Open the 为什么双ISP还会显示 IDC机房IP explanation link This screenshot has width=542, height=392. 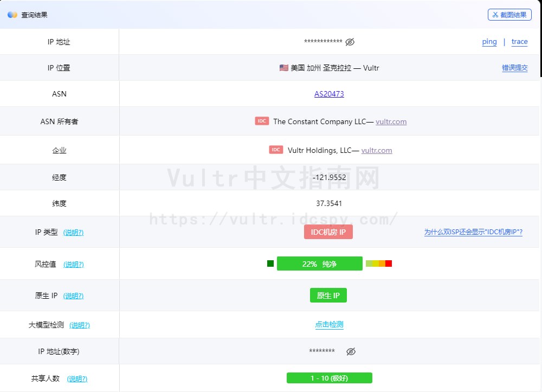click(x=473, y=232)
